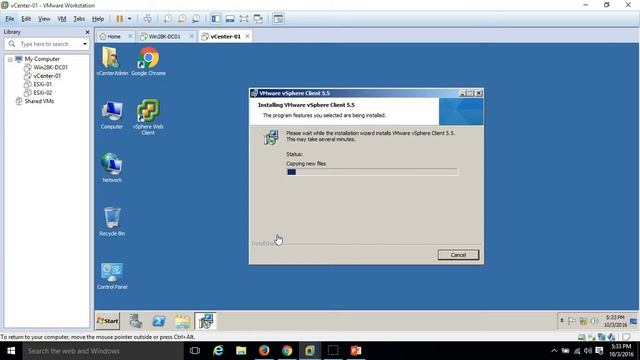Click the Send Ctrl+Alt+Del toolbar icon

(148, 19)
